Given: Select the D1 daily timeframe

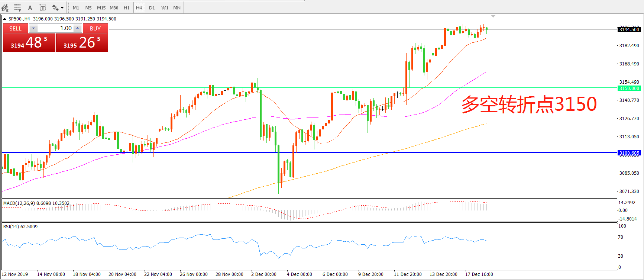Looking at the screenshot, I should pyautogui.click(x=152, y=7).
